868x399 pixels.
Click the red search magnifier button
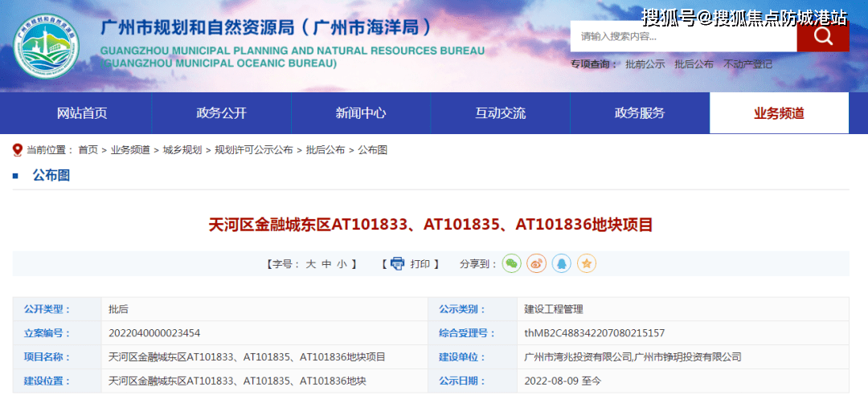[823, 36]
